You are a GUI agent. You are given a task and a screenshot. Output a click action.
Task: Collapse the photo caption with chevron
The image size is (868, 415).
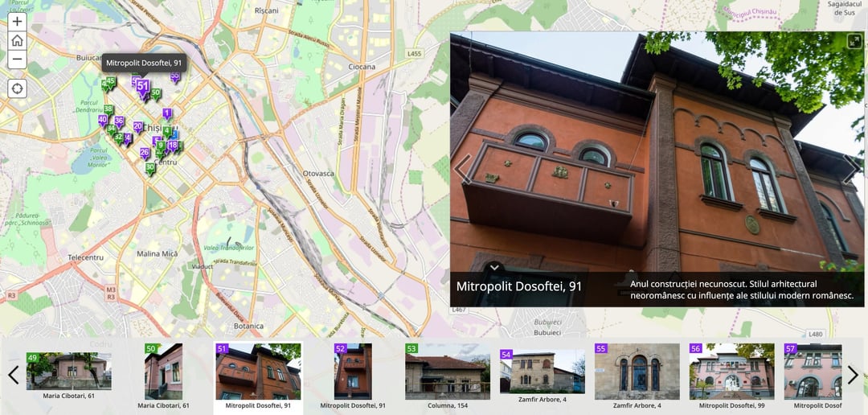tap(495, 267)
